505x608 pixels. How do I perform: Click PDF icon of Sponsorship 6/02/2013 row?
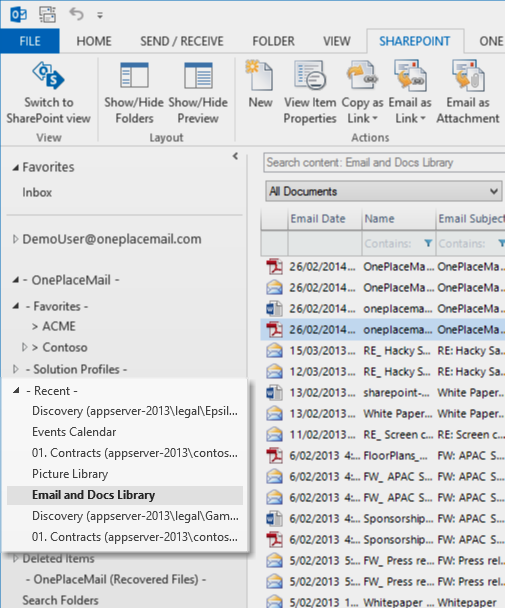coord(274,540)
